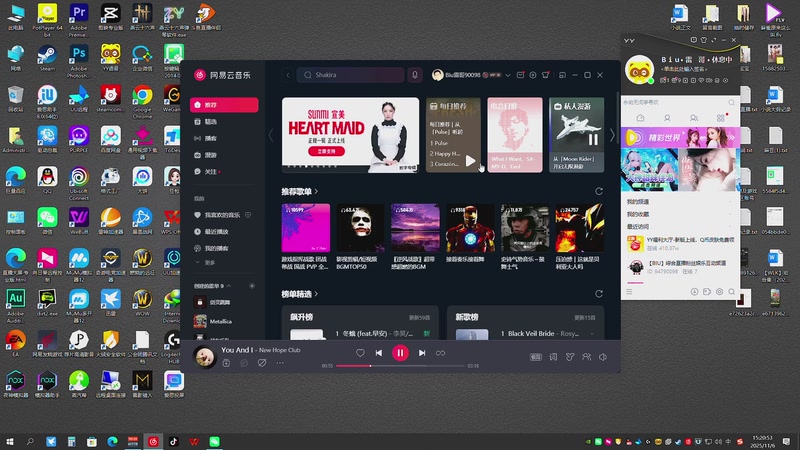800x450 pixels.
Task: Open the BGMTOP50 Joker playlist thumbnail
Action: point(360,228)
